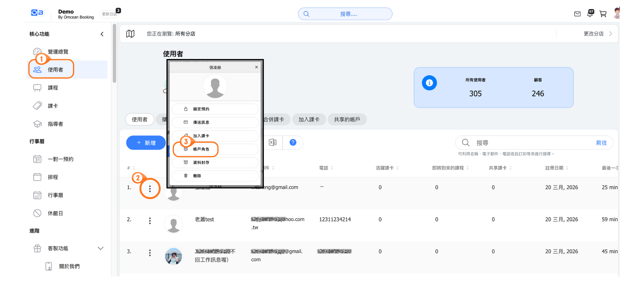Screen dimensions: 644x283
Task: Open 更改分店 branch selector
Action: pyautogui.click(x=597, y=34)
